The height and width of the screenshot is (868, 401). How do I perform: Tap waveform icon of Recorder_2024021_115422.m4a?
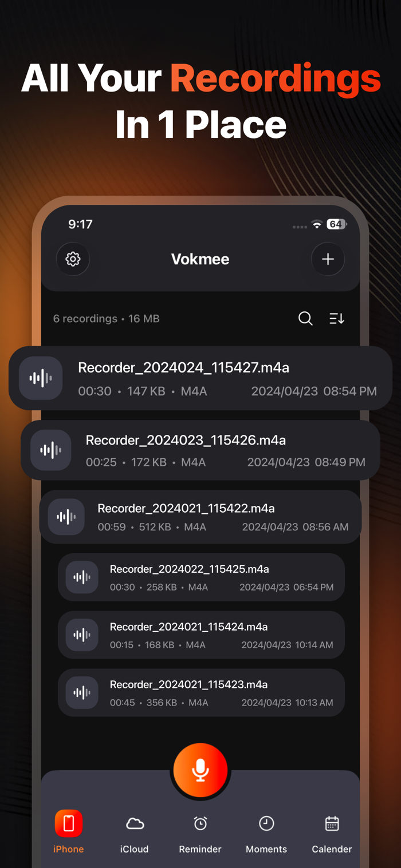pyautogui.click(x=66, y=517)
